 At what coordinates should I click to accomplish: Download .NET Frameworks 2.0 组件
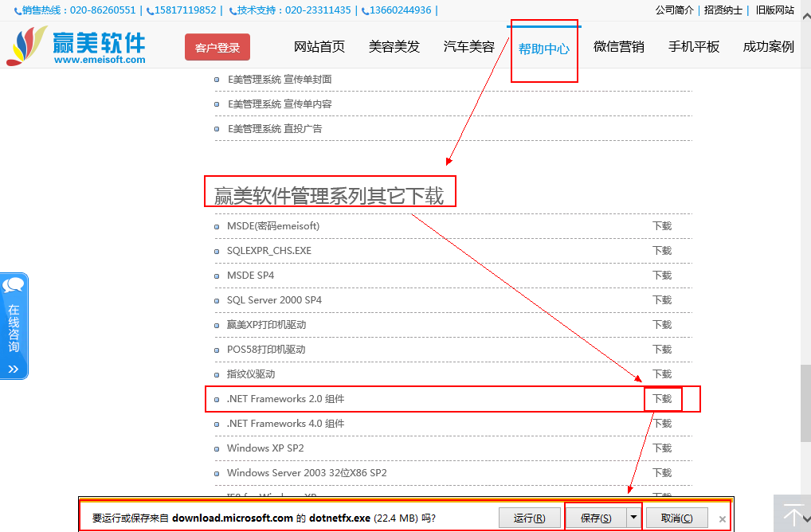(x=662, y=399)
